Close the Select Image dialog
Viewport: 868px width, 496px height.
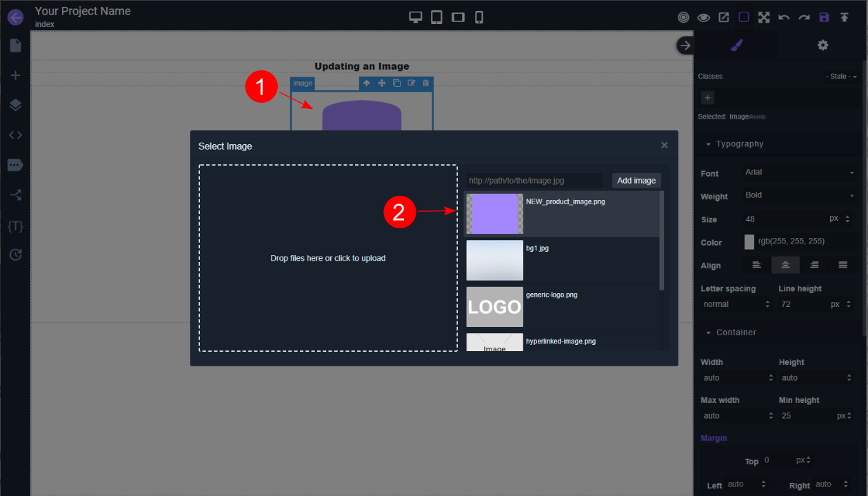point(665,146)
